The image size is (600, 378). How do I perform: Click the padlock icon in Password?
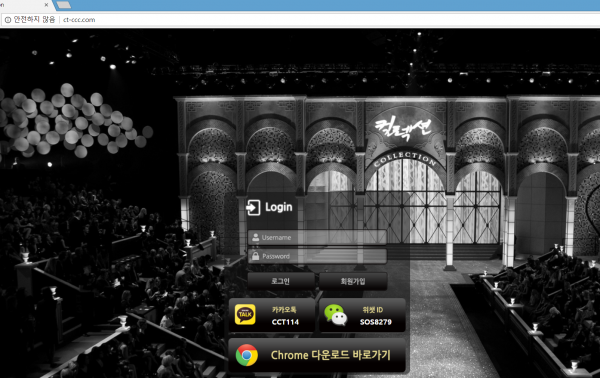click(x=255, y=256)
